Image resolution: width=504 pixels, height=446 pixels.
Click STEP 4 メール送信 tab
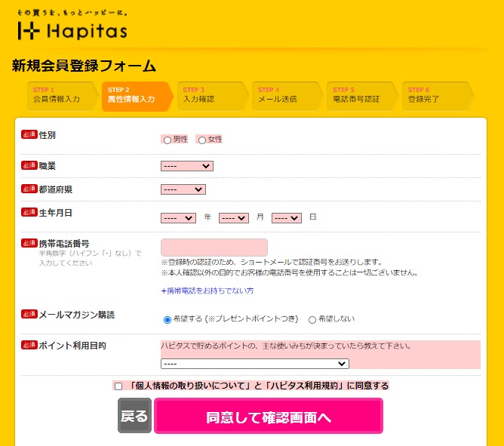[287, 96]
